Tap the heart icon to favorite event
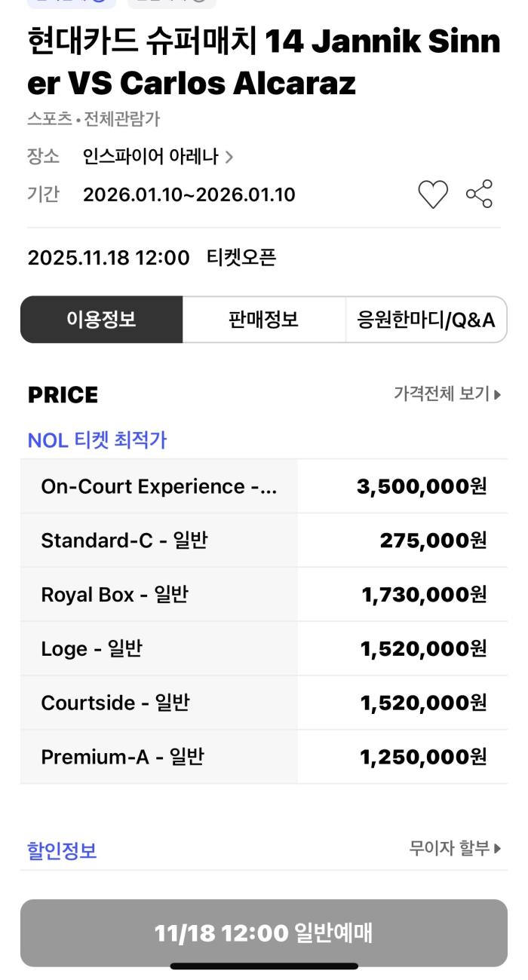 [433, 194]
